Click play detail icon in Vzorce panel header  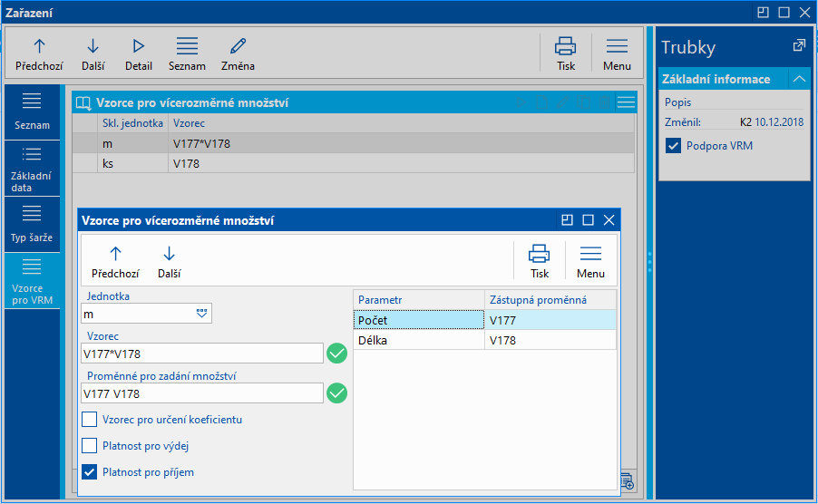click(521, 102)
